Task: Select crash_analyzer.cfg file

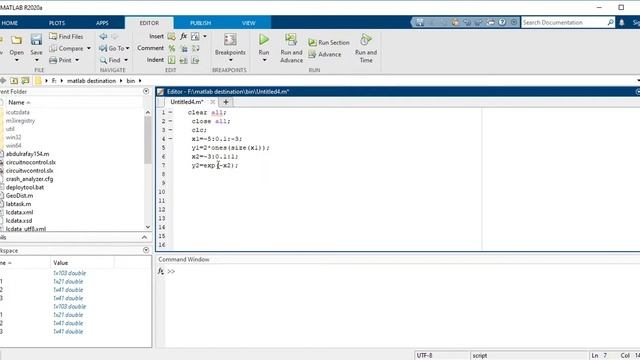Action: click(x=29, y=179)
